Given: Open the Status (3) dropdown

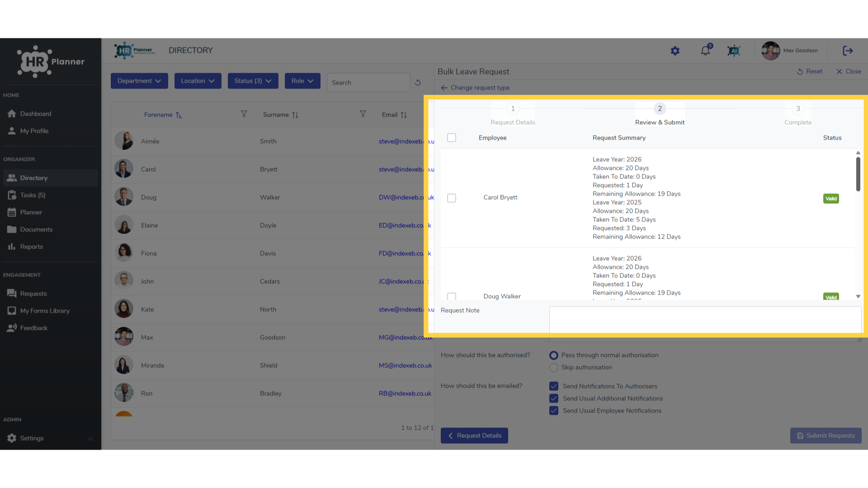Looking at the screenshot, I should point(253,81).
